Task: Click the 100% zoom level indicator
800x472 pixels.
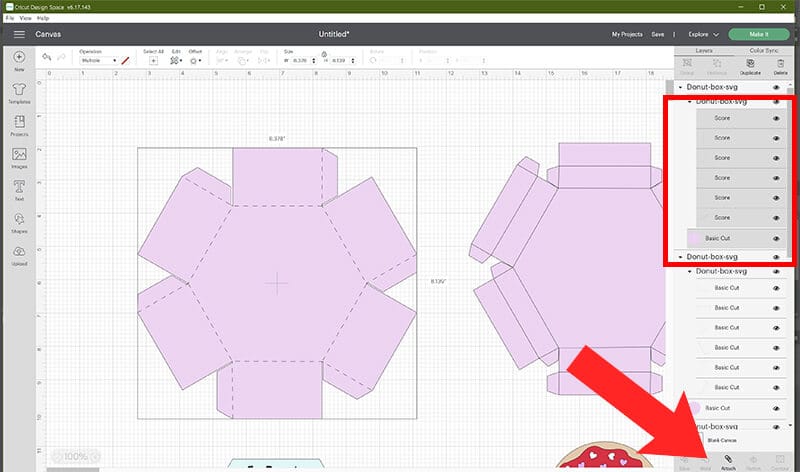Action: (x=76, y=456)
